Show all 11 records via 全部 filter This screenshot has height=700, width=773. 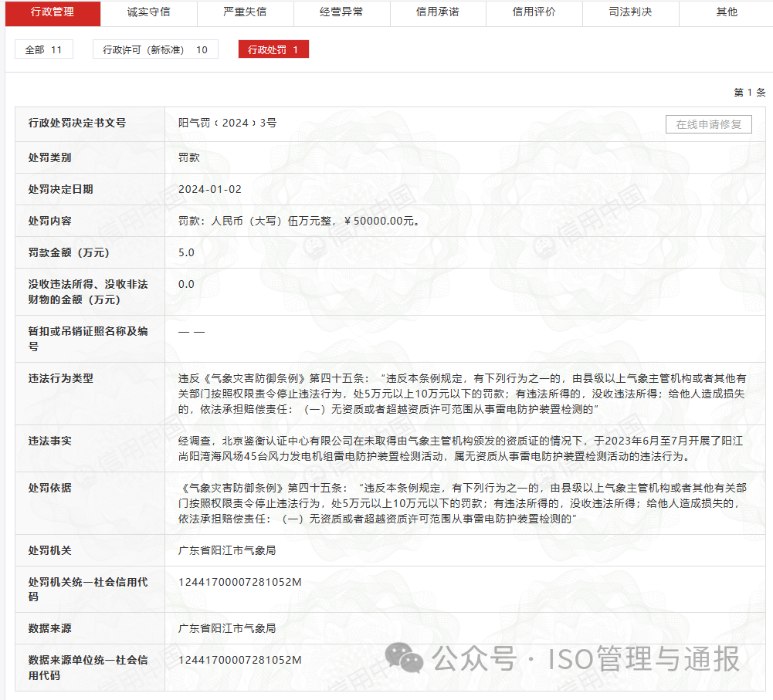(43, 49)
